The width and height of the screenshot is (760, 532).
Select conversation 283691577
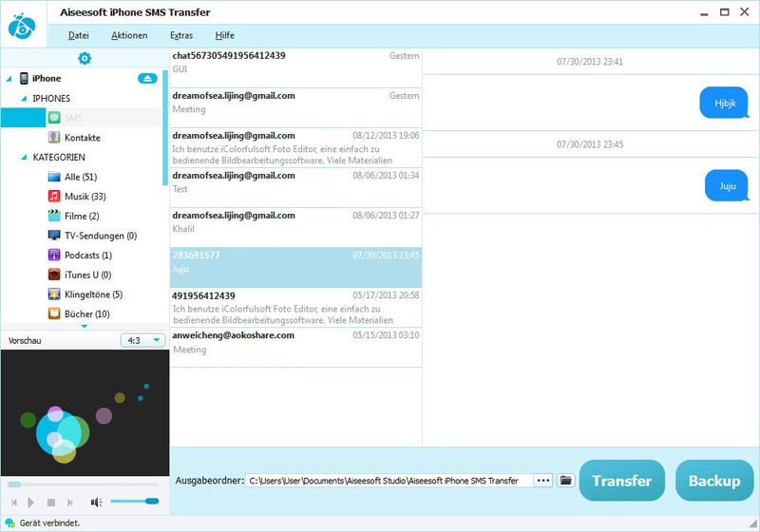coord(295,268)
